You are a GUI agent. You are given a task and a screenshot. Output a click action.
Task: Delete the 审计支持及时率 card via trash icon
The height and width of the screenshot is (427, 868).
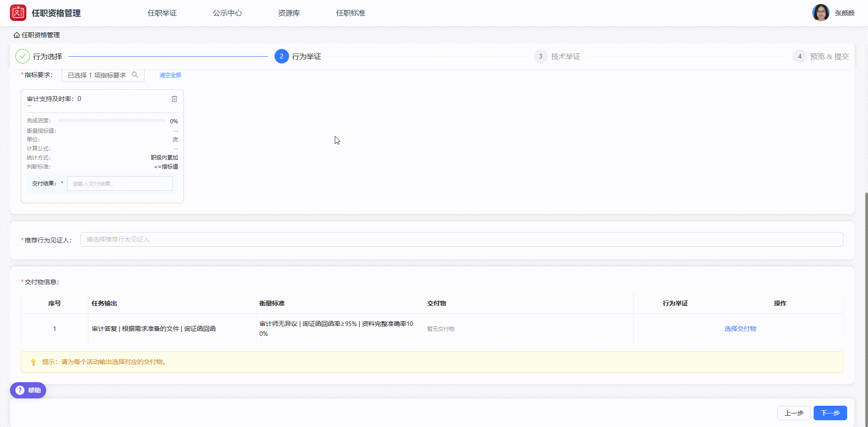(174, 98)
